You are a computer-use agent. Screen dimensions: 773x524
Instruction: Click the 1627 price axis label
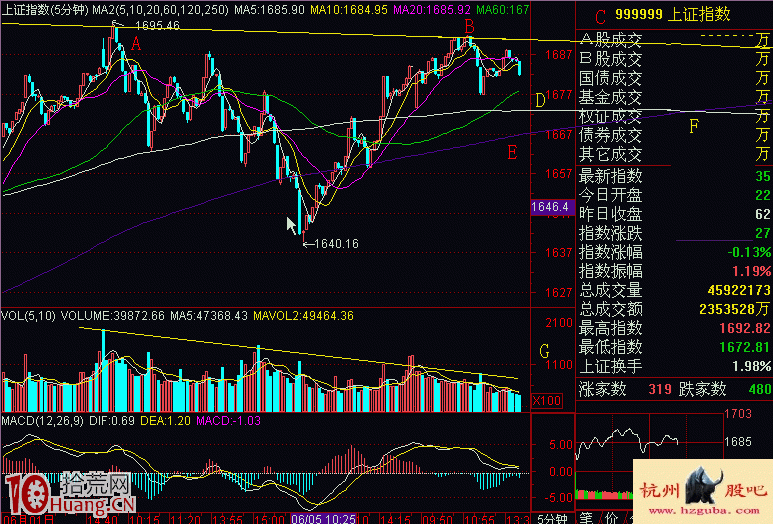pyautogui.click(x=558, y=293)
